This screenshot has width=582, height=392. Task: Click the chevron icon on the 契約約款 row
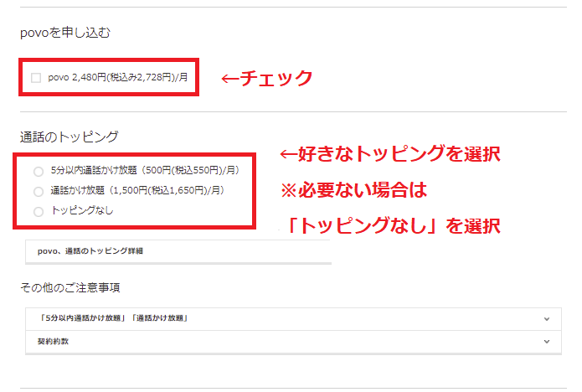(x=546, y=342)
